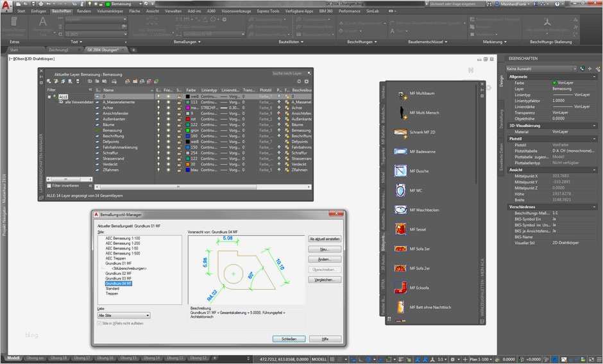Click quick select icon in Eigenschaften panel

tap(598, 69)
